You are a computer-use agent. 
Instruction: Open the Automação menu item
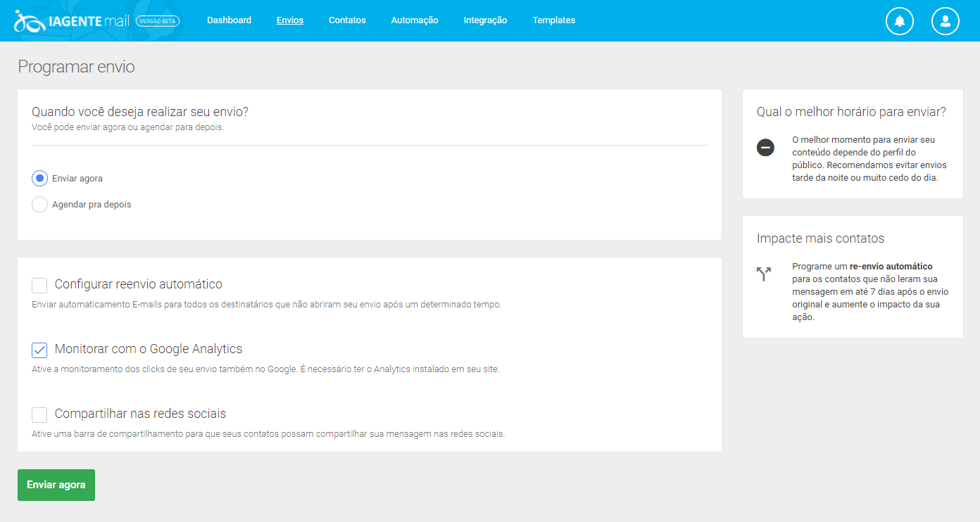[414, 20]
